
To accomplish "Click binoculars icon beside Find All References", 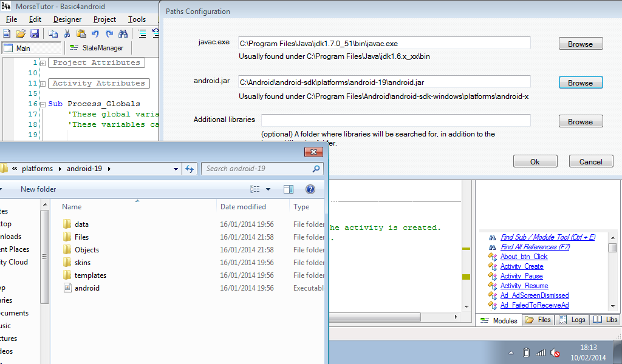I will [492, 247].
